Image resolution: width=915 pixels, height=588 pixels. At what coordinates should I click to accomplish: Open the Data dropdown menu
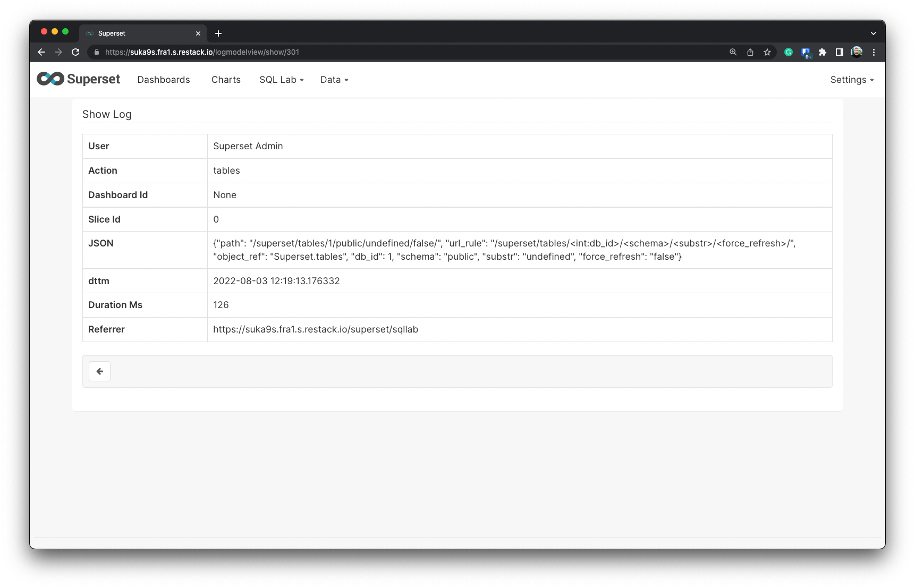click(334, 80)
